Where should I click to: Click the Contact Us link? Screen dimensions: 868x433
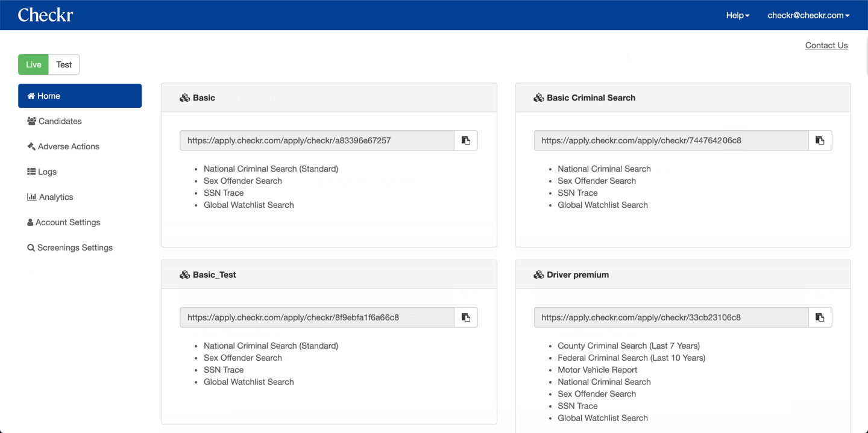[x=826, y=45]
